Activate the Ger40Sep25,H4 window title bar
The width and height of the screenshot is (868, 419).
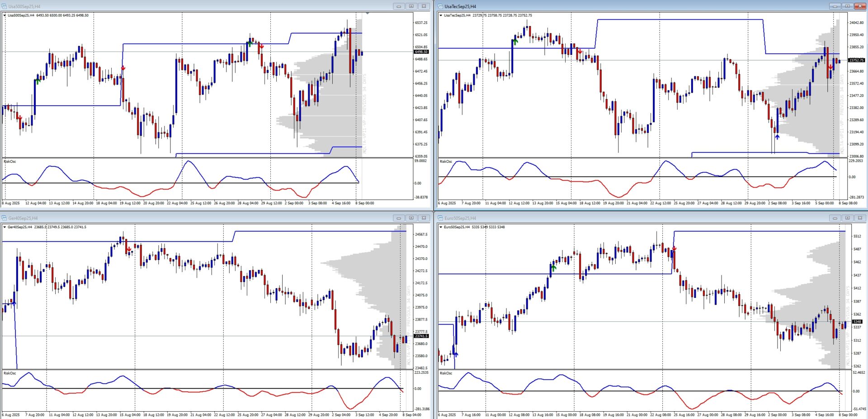click(x=181, y=218)
